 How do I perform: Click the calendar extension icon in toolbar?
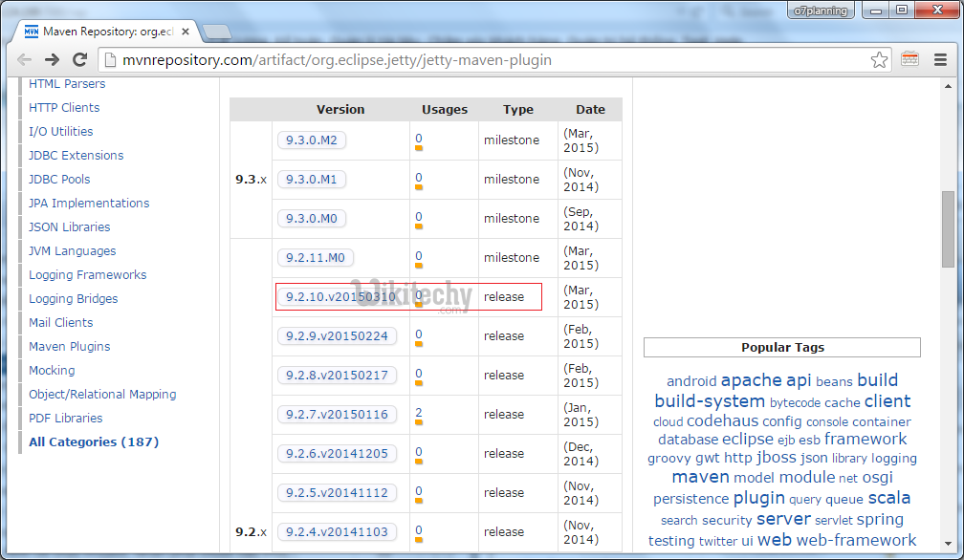[909, 59]
